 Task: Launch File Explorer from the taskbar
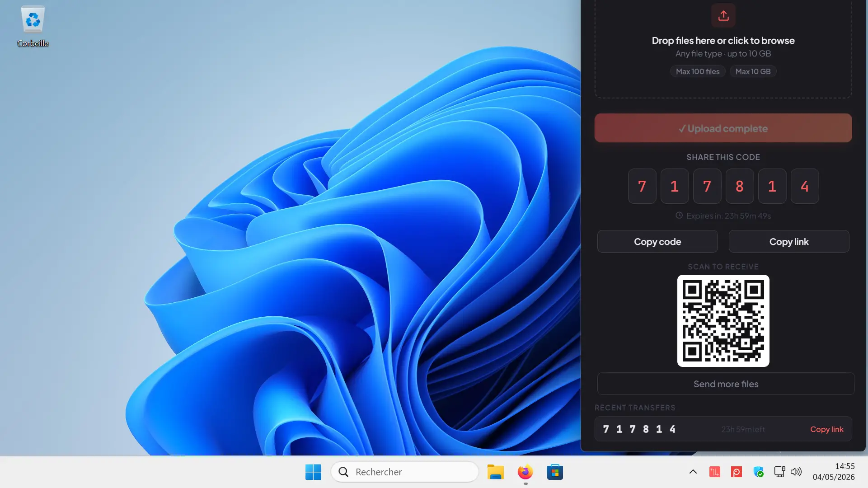coord(495,472)
